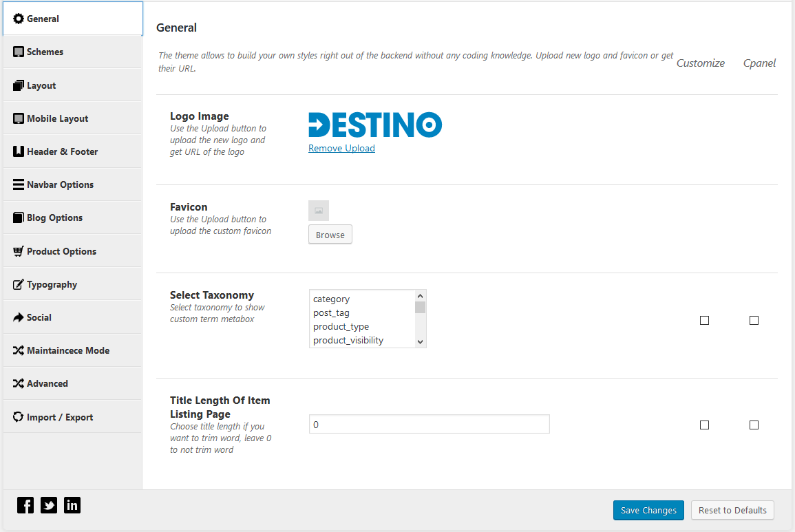Viewport: 795px width, 532px height.
Task: Click Reset to Defaults button
Action: 732,510
